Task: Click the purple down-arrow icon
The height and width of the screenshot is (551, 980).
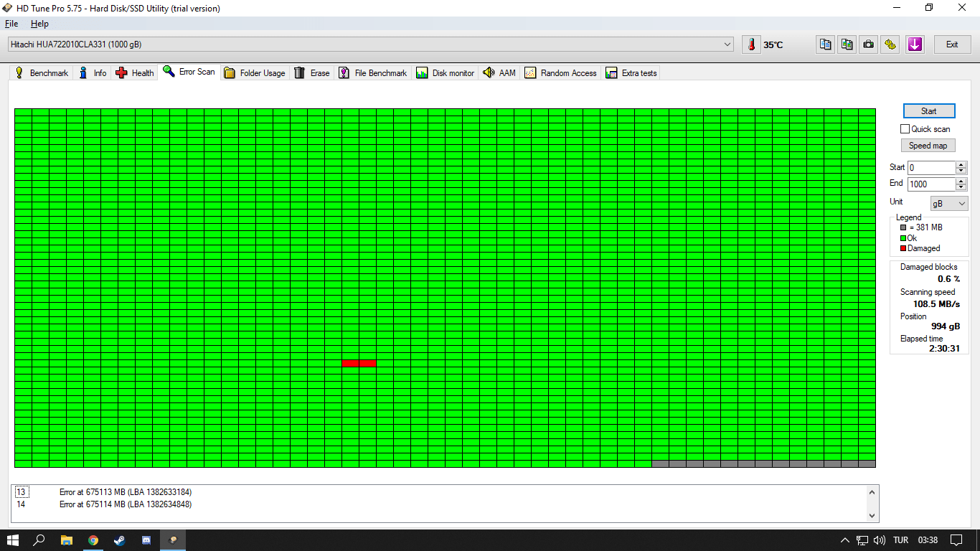Action: (x=914, y=44)
